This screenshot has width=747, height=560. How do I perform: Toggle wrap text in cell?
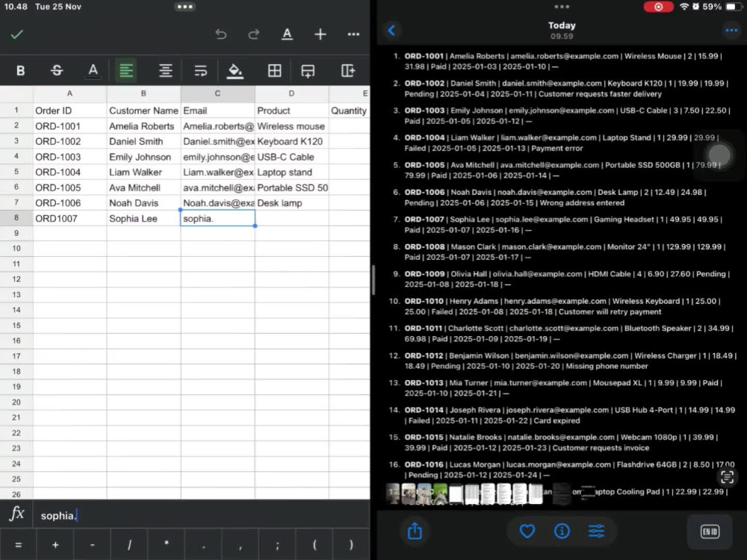click(x=200, y=71)
